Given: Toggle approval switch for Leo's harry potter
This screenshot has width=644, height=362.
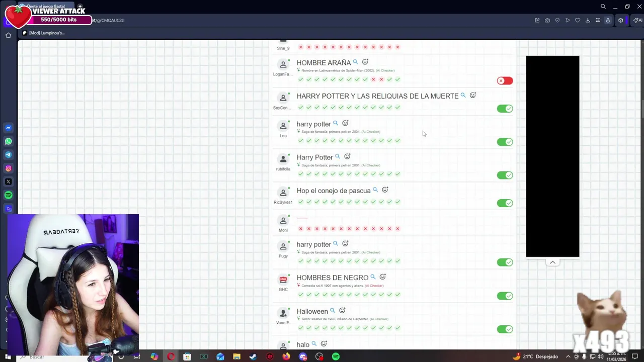Looking at the screenshot, I should [x=505, y=142].
